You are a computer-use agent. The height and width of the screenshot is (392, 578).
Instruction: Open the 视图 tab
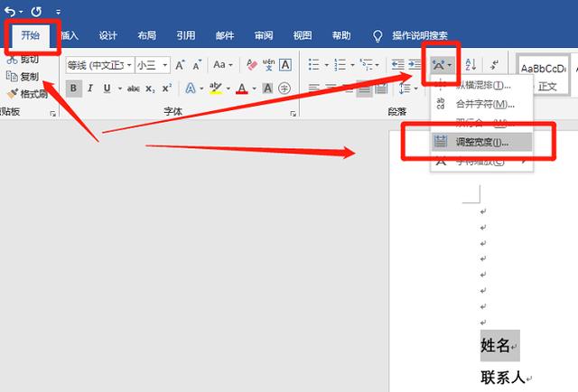pos(303,35)
